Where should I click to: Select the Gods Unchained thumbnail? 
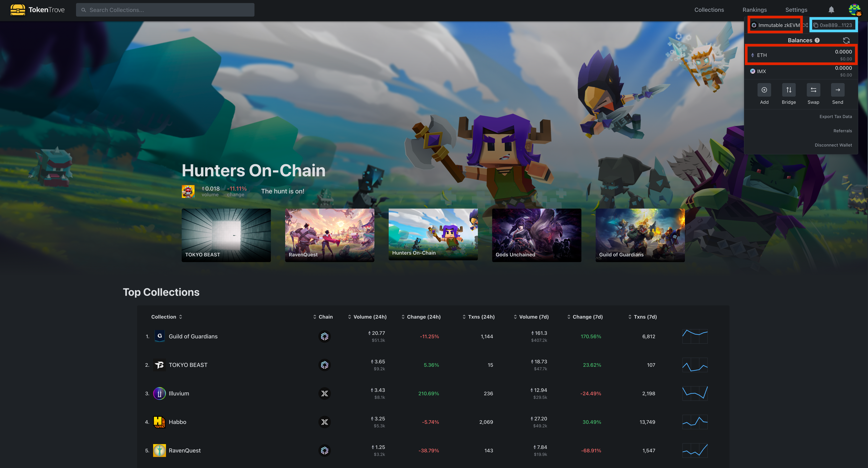(536, 235)
